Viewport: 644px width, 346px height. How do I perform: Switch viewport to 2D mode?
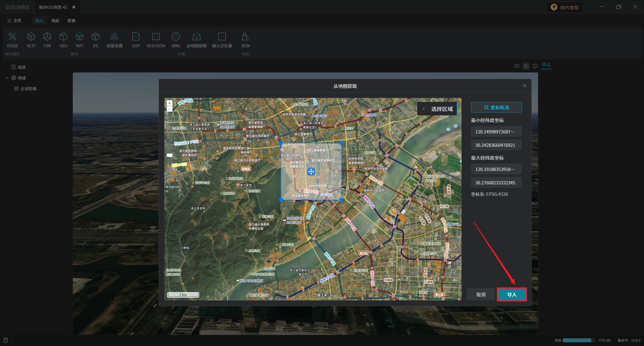[x=517, y=66]
